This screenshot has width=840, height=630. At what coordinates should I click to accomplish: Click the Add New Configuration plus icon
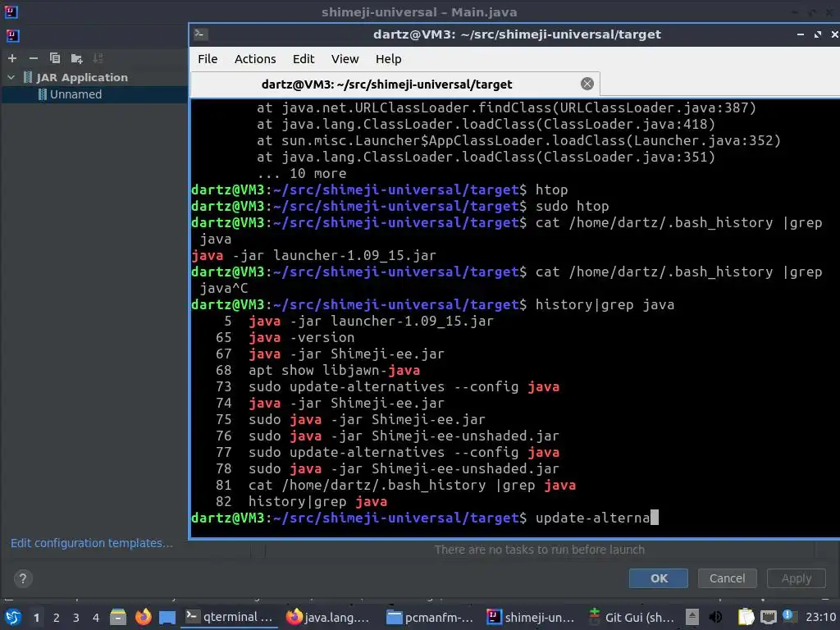coord(12,58)
